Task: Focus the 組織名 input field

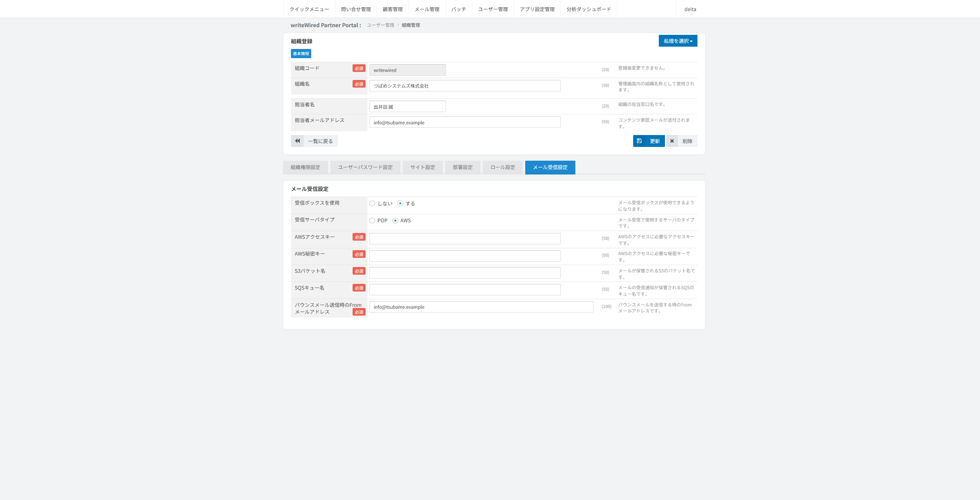Action: pos(465,86)
